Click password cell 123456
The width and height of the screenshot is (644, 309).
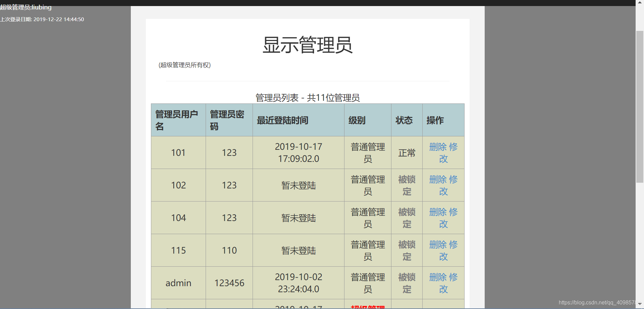click(x=229, y=283)
